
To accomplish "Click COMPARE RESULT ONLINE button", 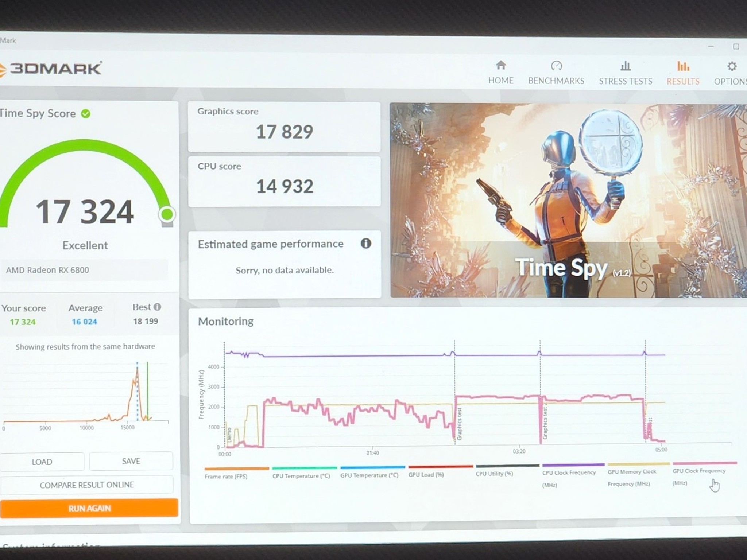I will coord(87,485).
